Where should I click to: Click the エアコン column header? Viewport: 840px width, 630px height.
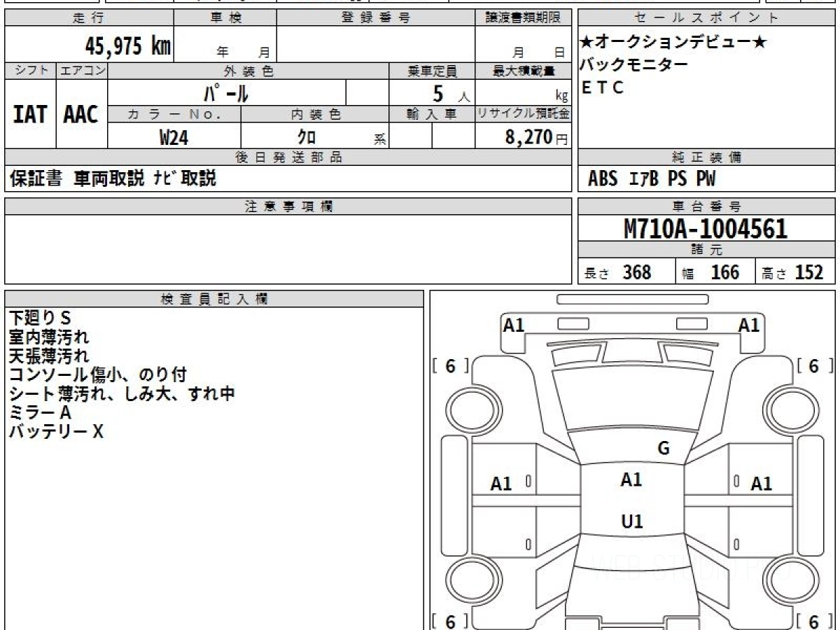(82, 71)
